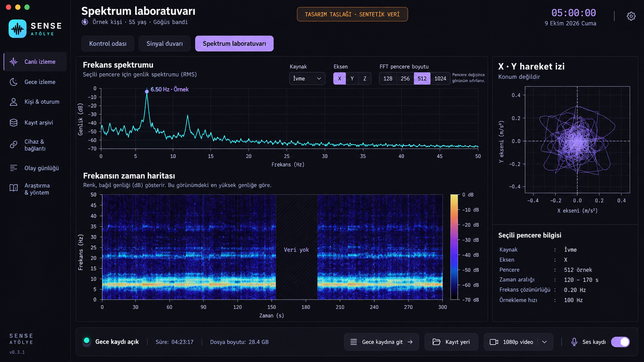Click the Kayıt yeri button
644x362 pixels.
pos(451,342)
